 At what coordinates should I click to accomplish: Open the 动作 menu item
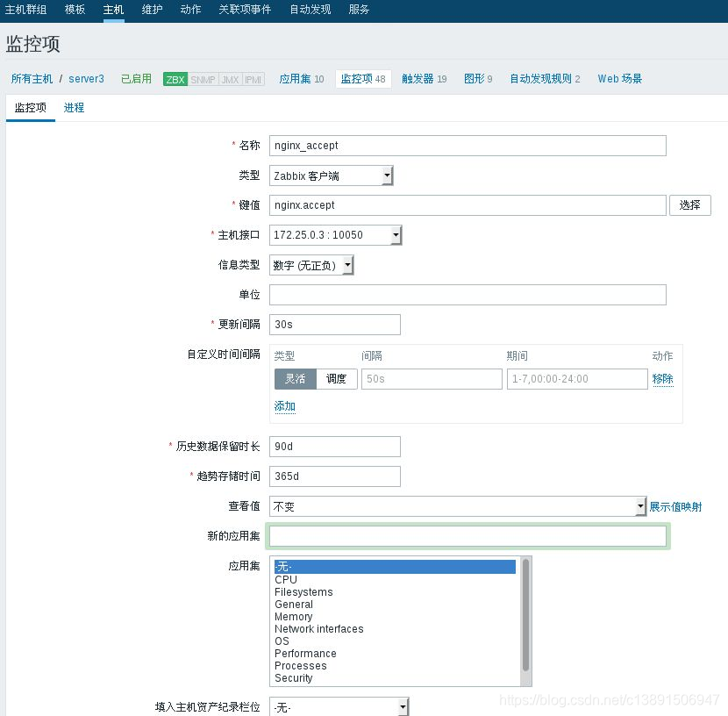(x=190, y=10)
